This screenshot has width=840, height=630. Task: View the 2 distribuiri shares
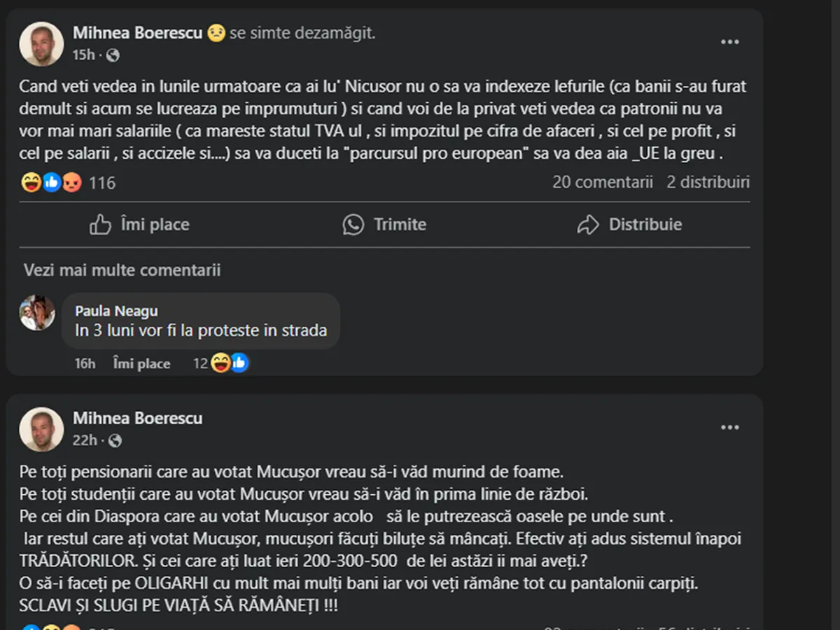pyautogui.click(x=708, y=183)
